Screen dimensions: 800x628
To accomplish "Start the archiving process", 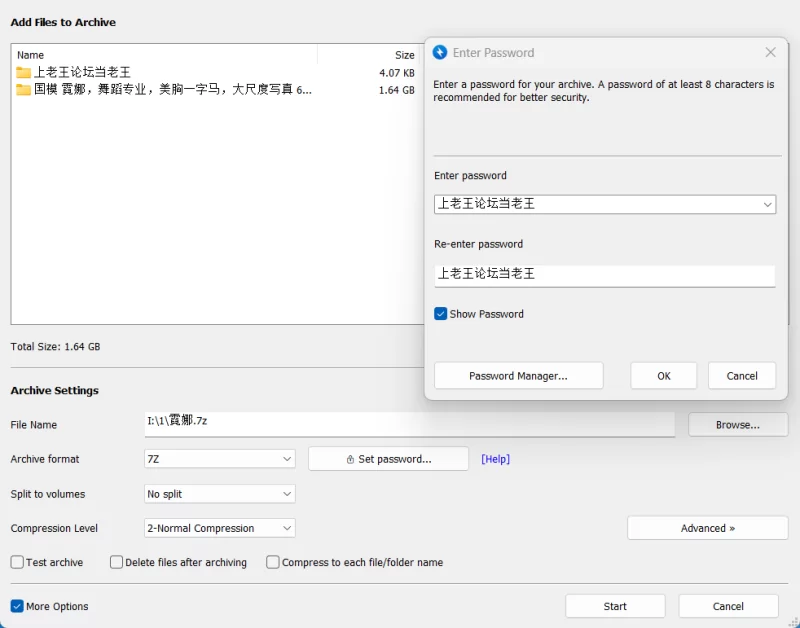I will point(615,606).
